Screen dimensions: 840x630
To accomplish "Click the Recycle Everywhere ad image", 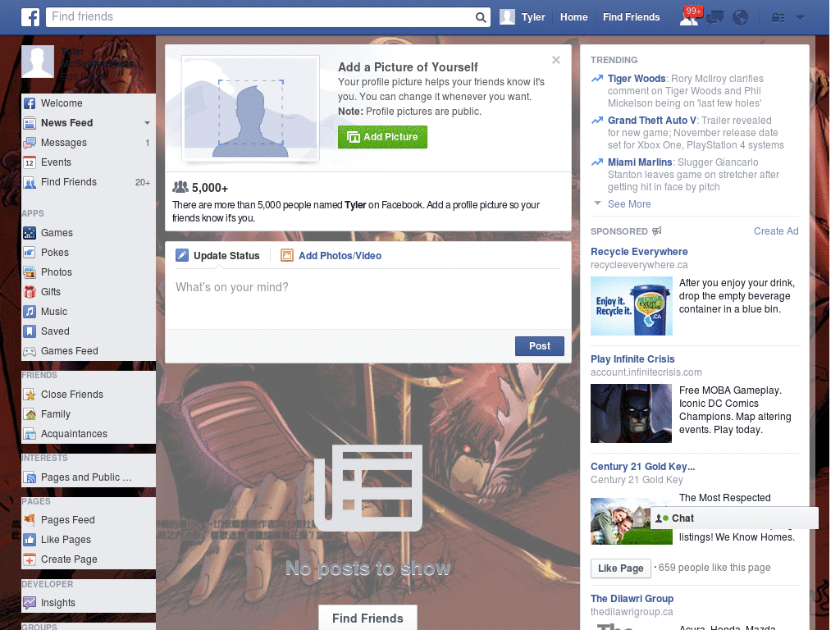I will pyautogui.click(x=631, y=306).
